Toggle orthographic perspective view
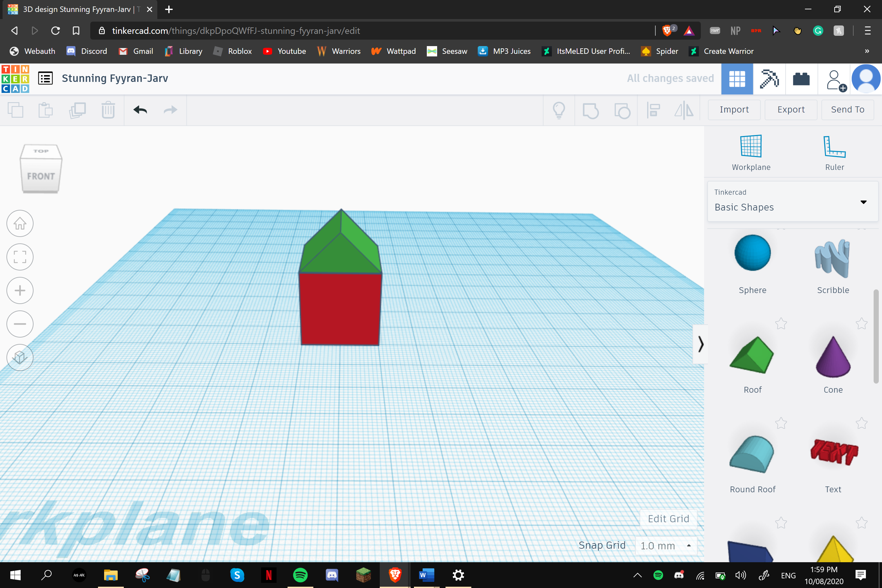The width and height of the screenshot is (882, 588). click(x=20, y=358)
